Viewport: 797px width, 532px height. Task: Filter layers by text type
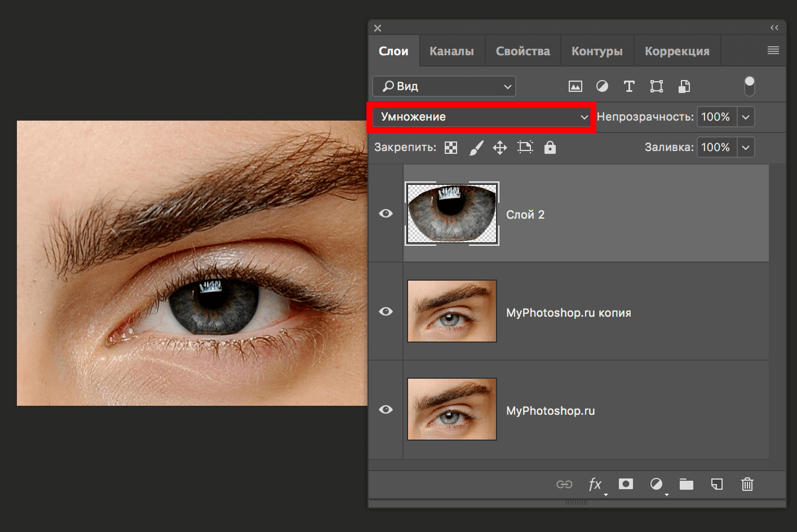(x=629, y=86)
